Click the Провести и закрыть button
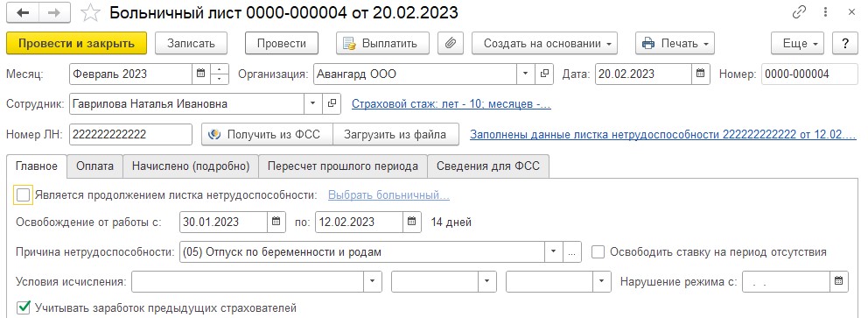Viewport: 868px width, 318px height. [76, 43]
